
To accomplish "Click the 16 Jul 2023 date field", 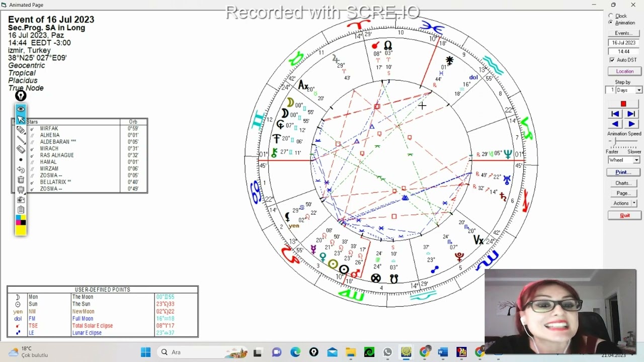I will pos(624,43).
